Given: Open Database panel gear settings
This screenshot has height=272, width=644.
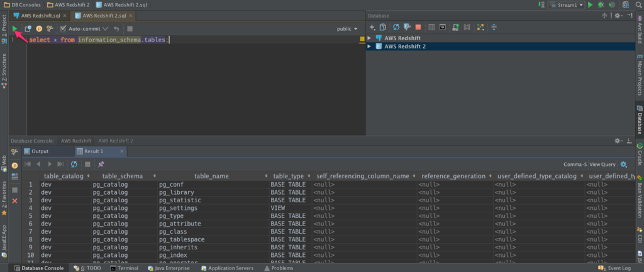Looking at the screenshot, I should point(618,16).
